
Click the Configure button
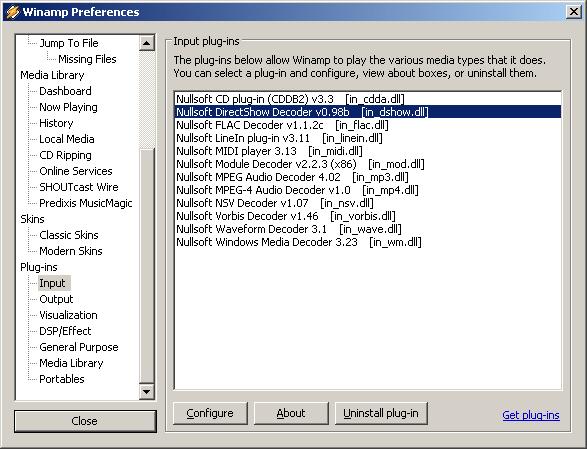[210, 413]
